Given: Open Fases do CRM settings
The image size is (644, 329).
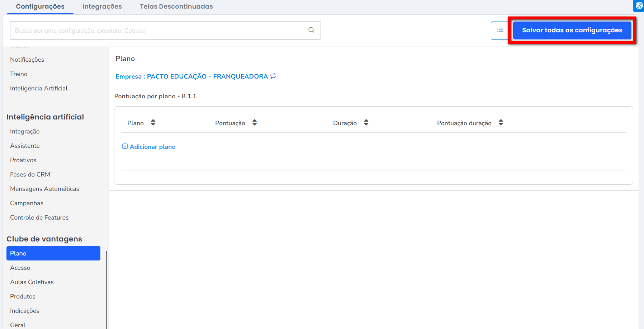Looking at the screenshot, I should [x=30, y=174].
